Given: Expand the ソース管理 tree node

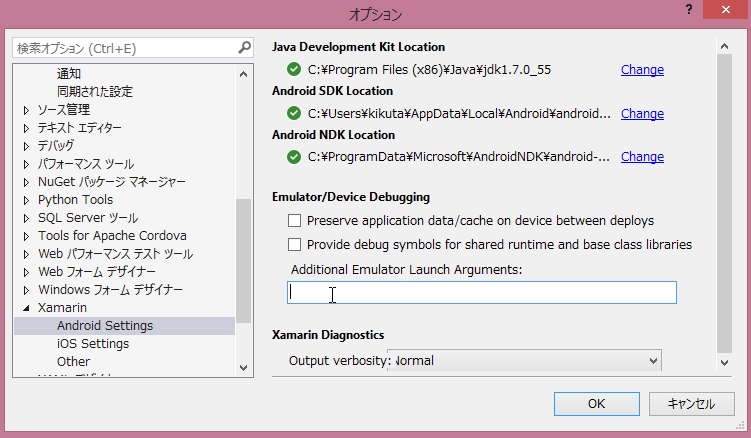Looking at the screenshot, I should pos(26,110).
